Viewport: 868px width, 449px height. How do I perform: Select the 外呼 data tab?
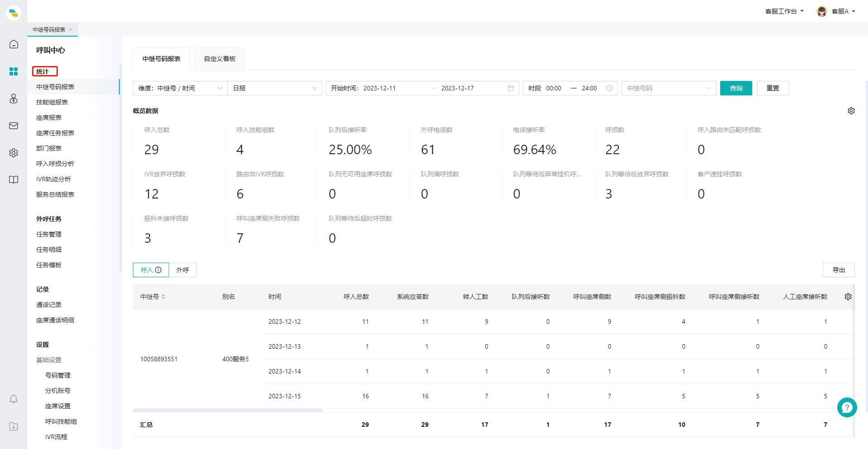[183, 270]
